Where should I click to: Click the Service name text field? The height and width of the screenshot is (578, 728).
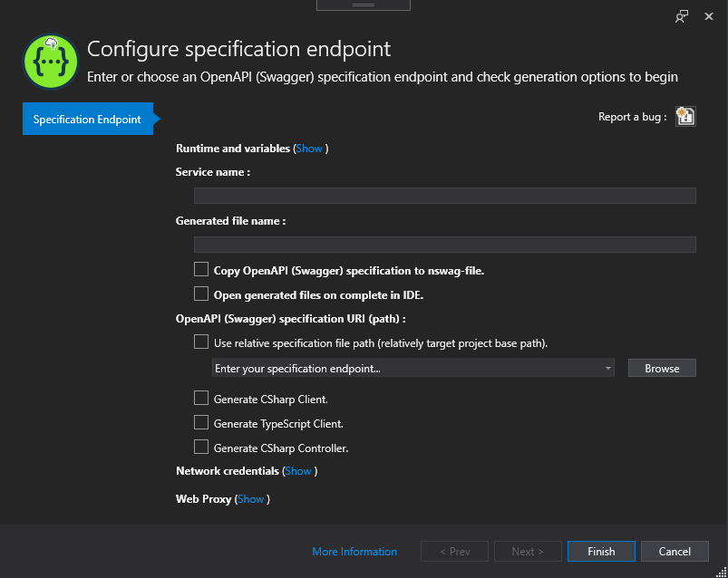pyautogui.click(x=444, y=196)
